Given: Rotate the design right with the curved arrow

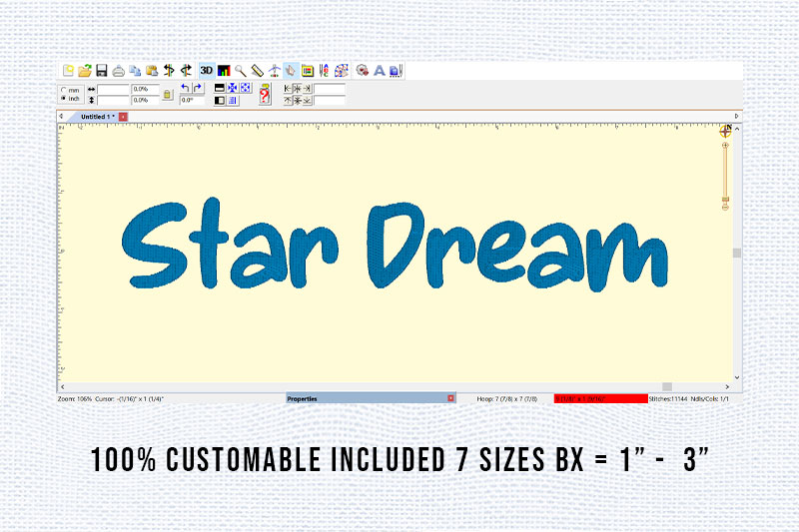Looking at the screenshot, I should click(x=198, y=88).
